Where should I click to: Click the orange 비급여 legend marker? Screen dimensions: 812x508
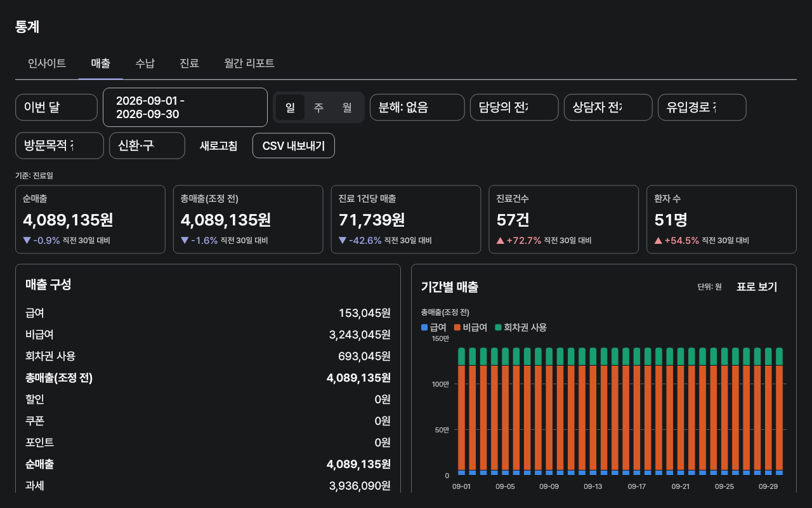pyautogui.click(x=457, y=328)
